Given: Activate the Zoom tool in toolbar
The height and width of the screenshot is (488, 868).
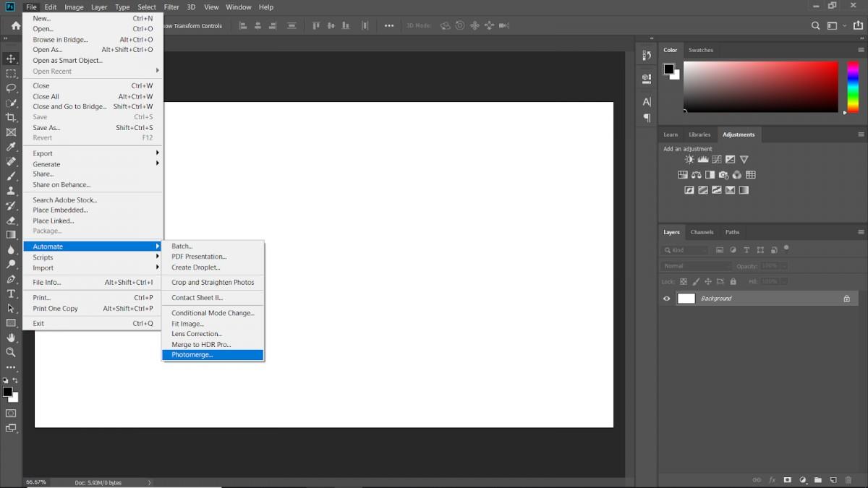Looking at the screenshot, I should pos(11,352).
